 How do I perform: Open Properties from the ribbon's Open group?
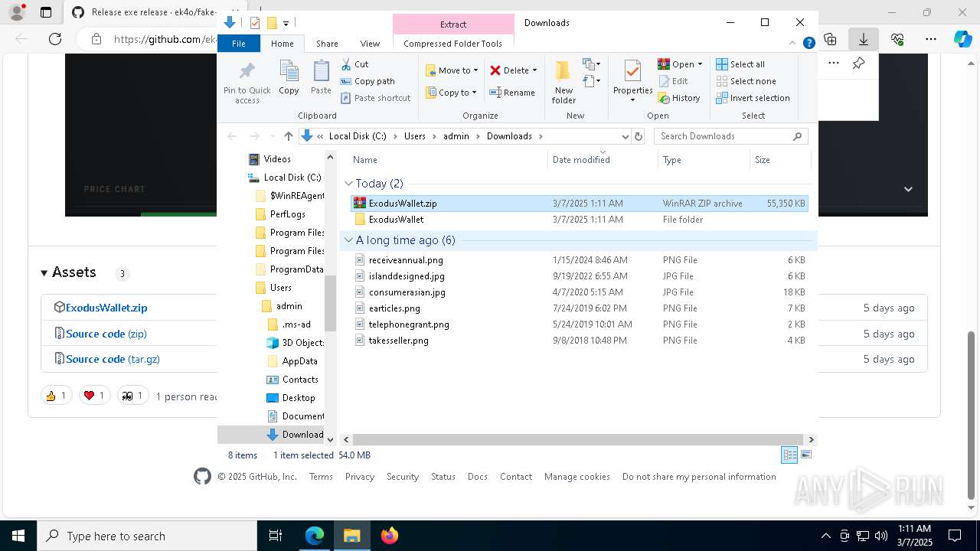(632, 82)
